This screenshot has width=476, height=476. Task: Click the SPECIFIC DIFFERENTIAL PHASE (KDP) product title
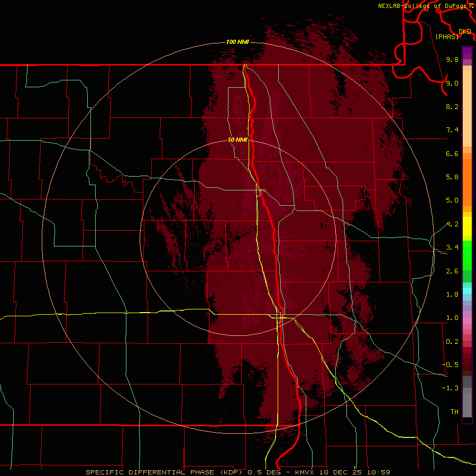(164, 472)
